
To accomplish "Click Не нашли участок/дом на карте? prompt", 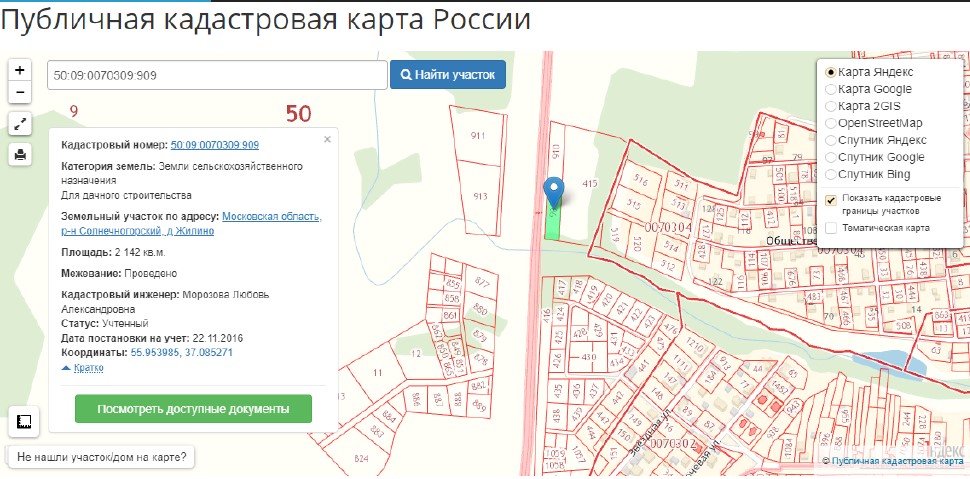I will 101,457.
